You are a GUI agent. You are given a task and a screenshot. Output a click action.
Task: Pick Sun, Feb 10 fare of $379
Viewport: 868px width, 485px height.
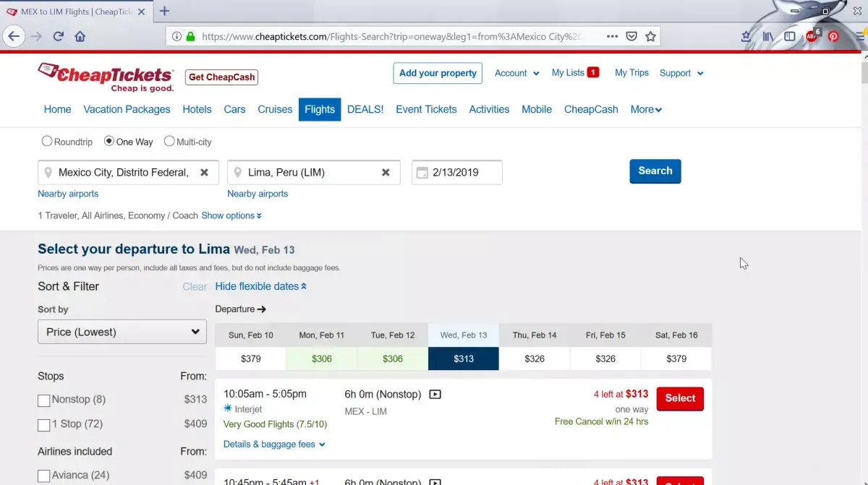tap(251, 359)
